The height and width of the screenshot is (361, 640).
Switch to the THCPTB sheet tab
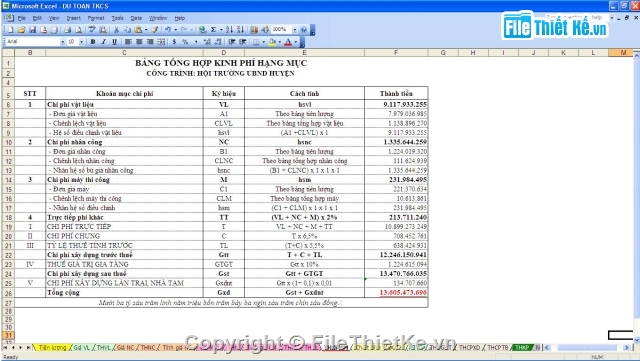pyautogui.click(x=498, y=348)
